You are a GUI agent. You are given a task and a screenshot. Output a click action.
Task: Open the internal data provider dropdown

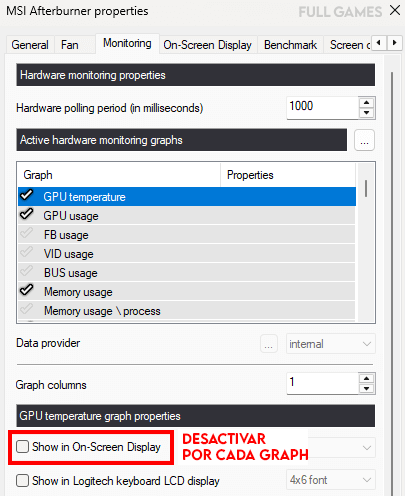(331, 344)
